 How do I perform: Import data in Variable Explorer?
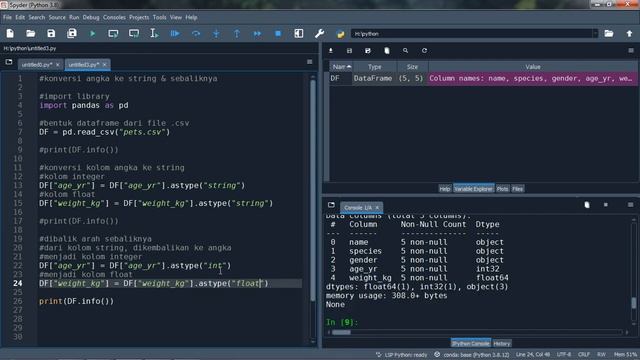(331, 51)
